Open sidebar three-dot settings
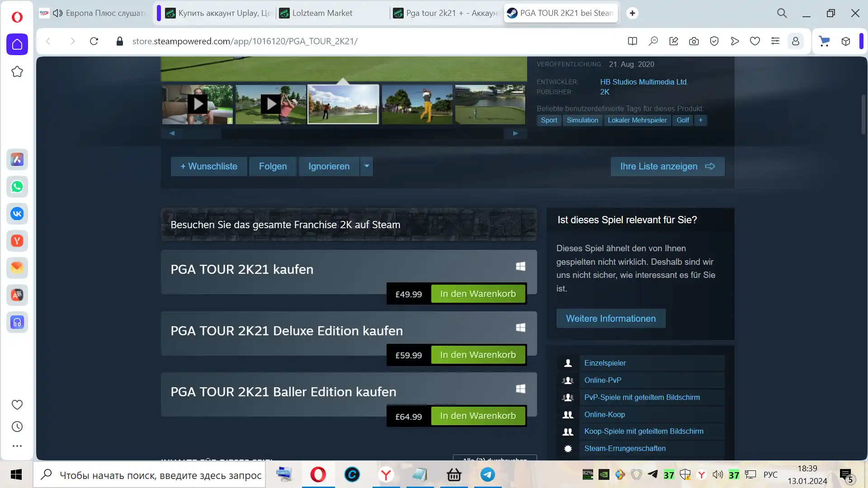This screenshot has width=868, height=488. 17,446
